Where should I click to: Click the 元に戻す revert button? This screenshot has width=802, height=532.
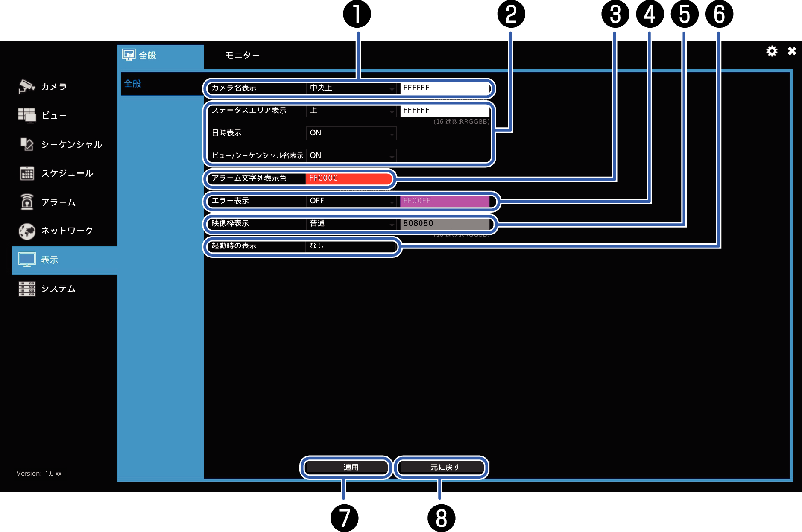click(441, 467)
